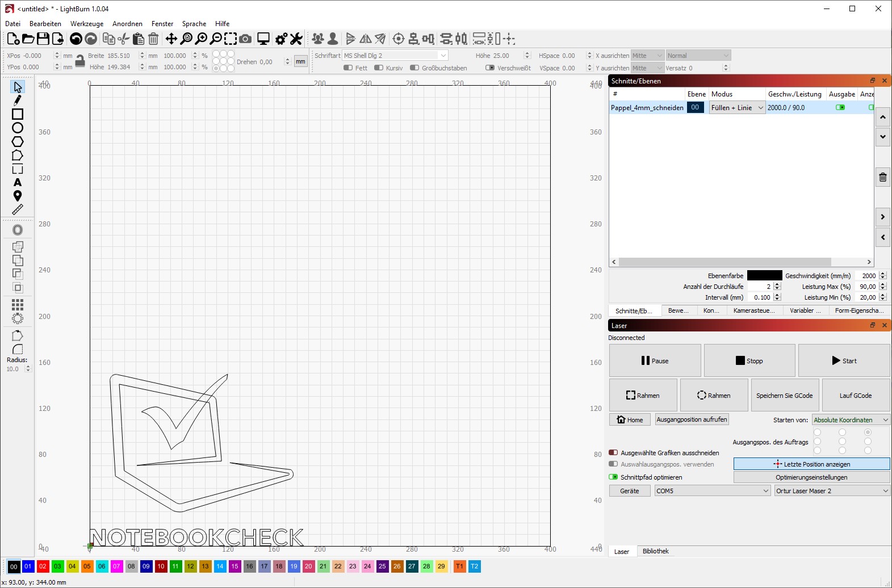Select the ellipse drawing tool
892x588 pixels.
18,128
